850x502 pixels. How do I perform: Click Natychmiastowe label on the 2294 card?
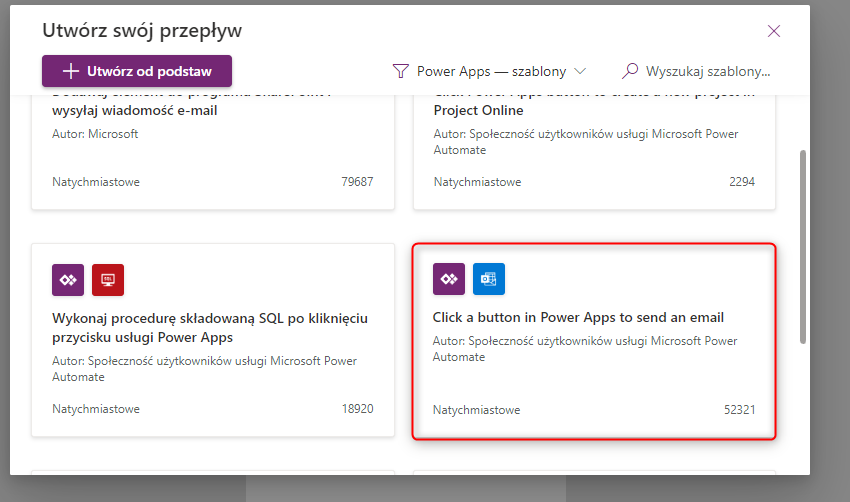(477, 182)
